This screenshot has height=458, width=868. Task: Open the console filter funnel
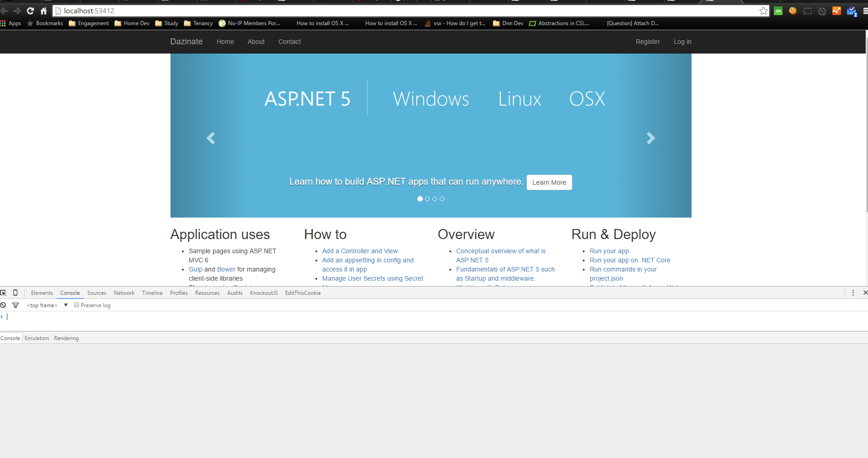pyautogui.click(x=16, y=305)
